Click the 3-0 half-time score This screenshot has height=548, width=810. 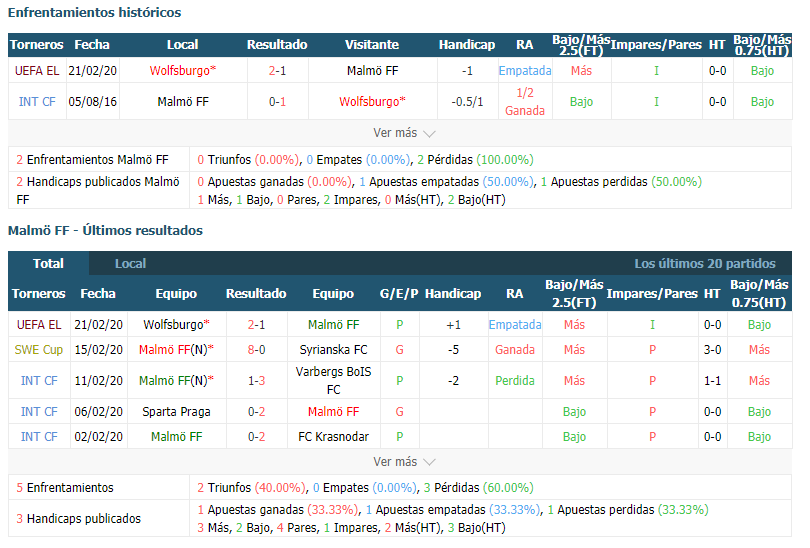(712, 350)
